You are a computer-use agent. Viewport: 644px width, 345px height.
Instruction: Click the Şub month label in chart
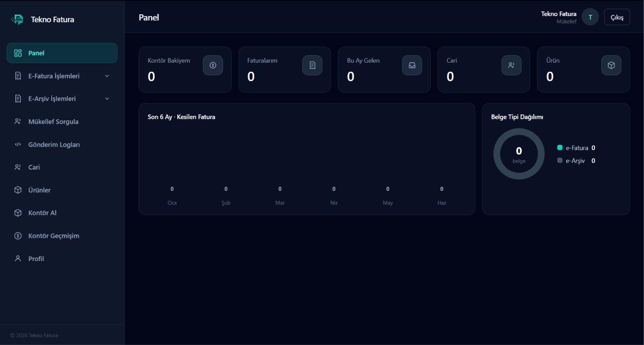(226, 203)
